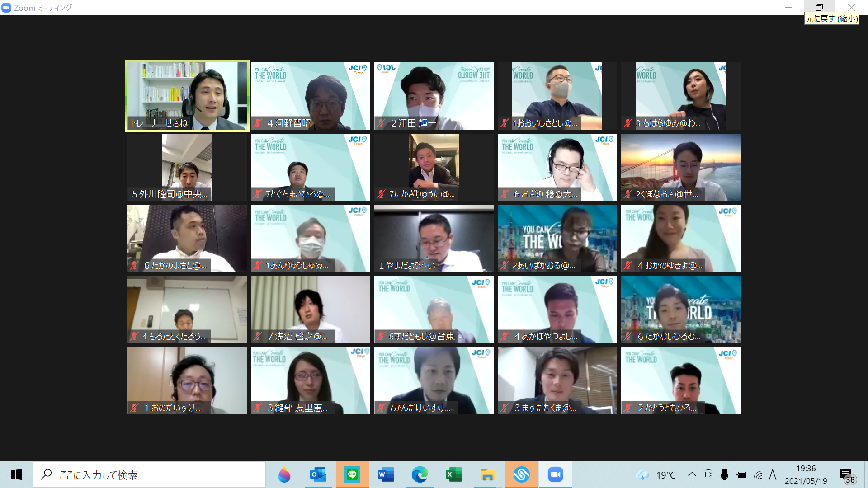Viewport: 868px width, 488px height.
Task: Select 1 やまだようへい video tile
Action: pos(434,238)
